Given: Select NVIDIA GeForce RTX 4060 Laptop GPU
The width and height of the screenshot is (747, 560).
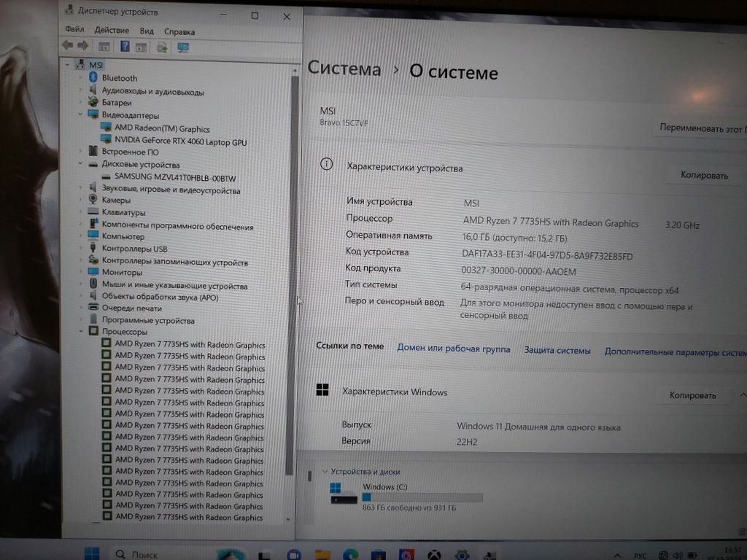Looking at the screenshot, I should [180, 142].
